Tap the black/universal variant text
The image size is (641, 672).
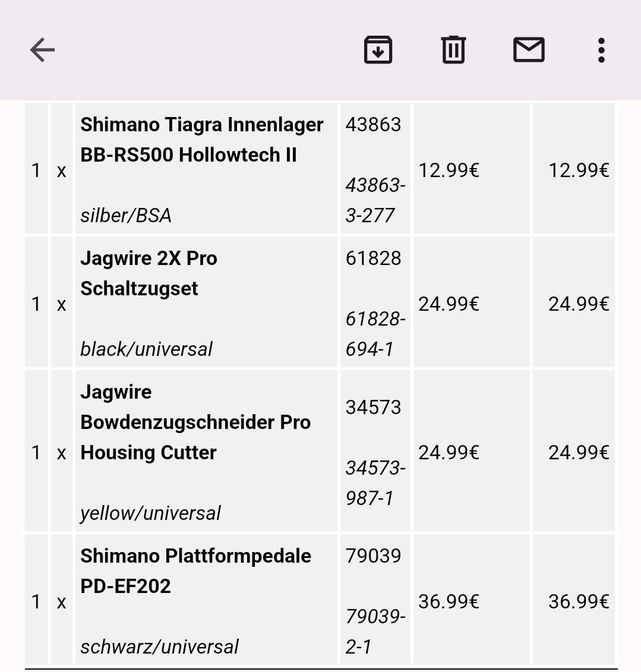146,349
